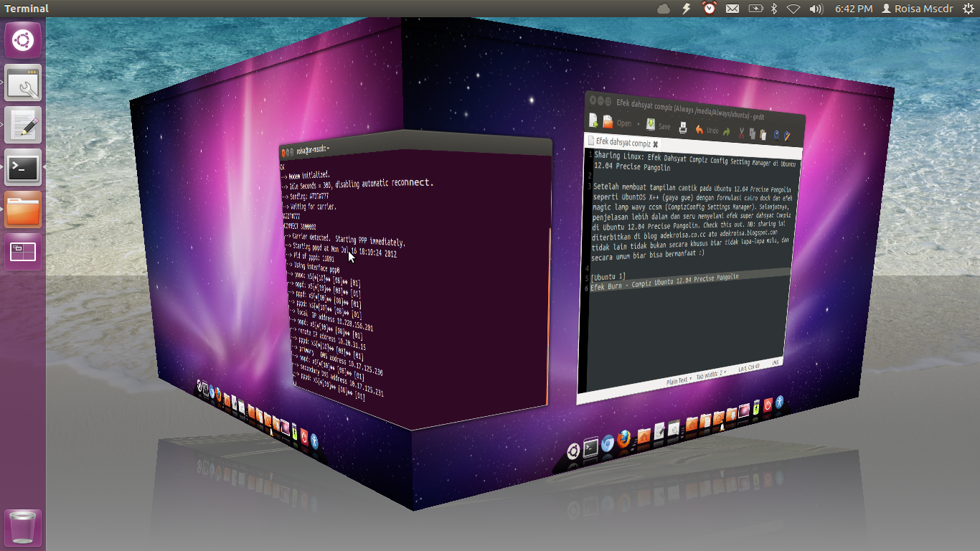Image resolution: width=980 pixels, height=551 pixels.
Task: Open the Tab Width dropdown in gedit status bar
Action: [711, 373]
